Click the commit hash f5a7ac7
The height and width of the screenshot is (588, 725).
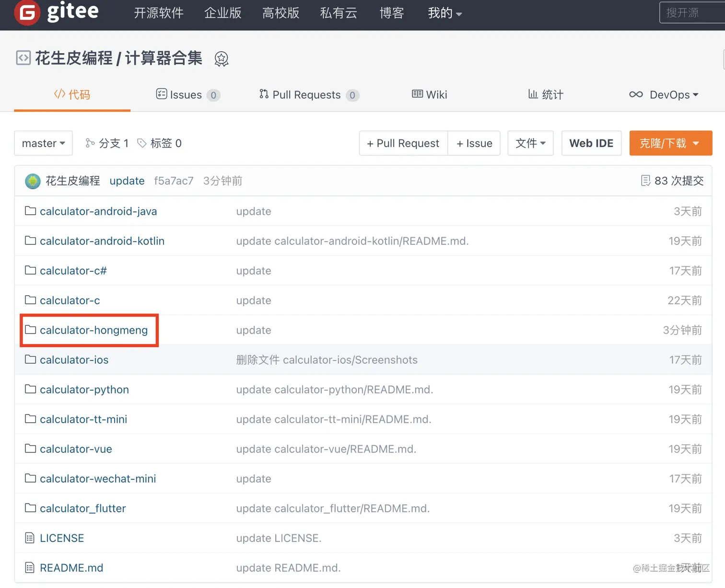pyautogui.click(x=174, y=181)
